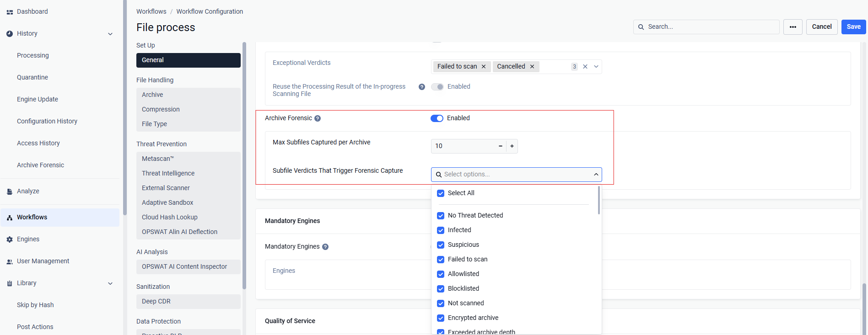Image resolution: width=868 pixels, height=335 pixels.
Task: Open the Deep CDR section
Action: point(189,302)
